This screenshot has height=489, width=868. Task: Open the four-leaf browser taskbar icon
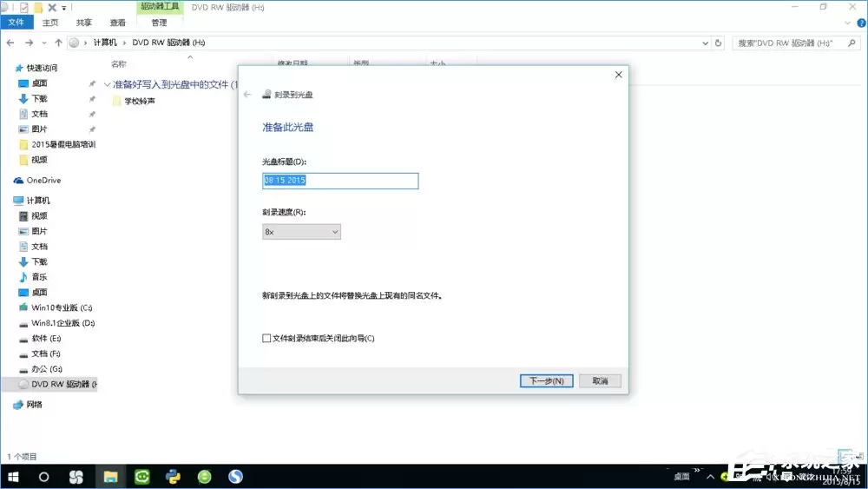click(x=76, y=477)
